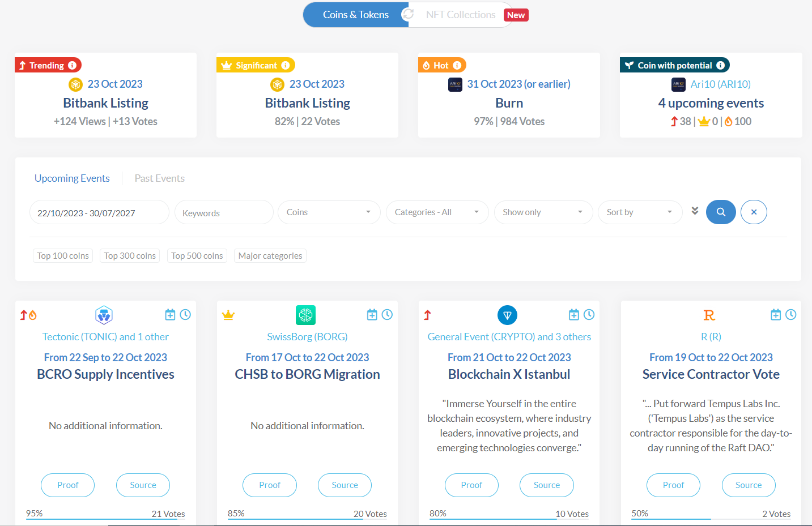Click the SwissBorg coin logo
This screenshot has height=526, width=812.
pos(306,315)
